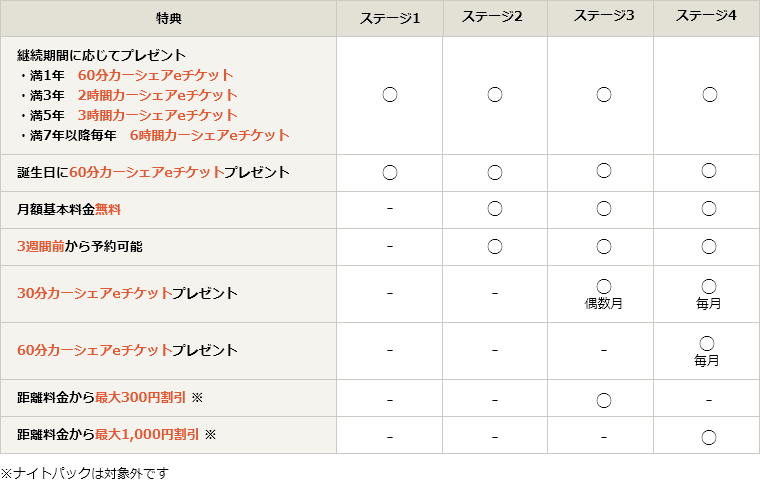The height and width of the screenshot is (484, 760).
Task: Click the 特典 header cell
Action: [169, 19]
